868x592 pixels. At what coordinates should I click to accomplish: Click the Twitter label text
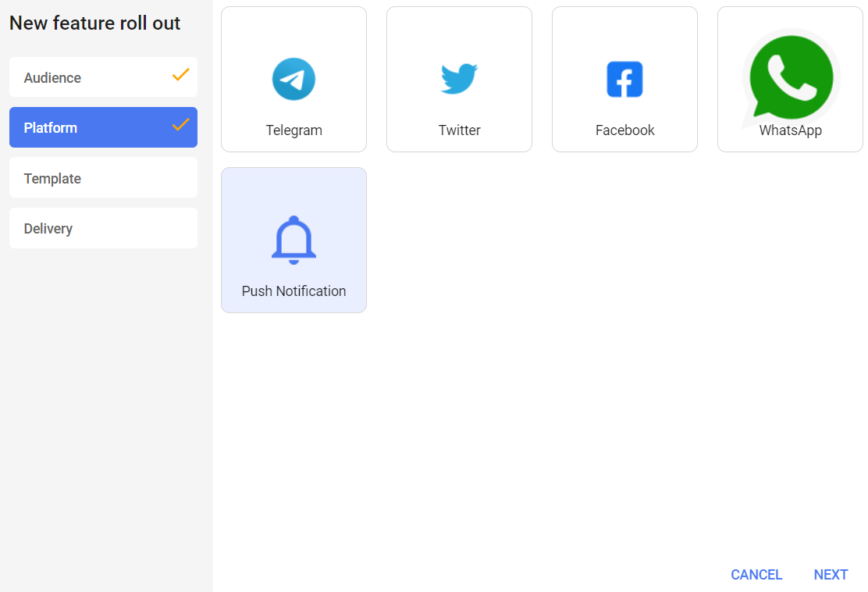pyautogui.click(x=460, y=130)
